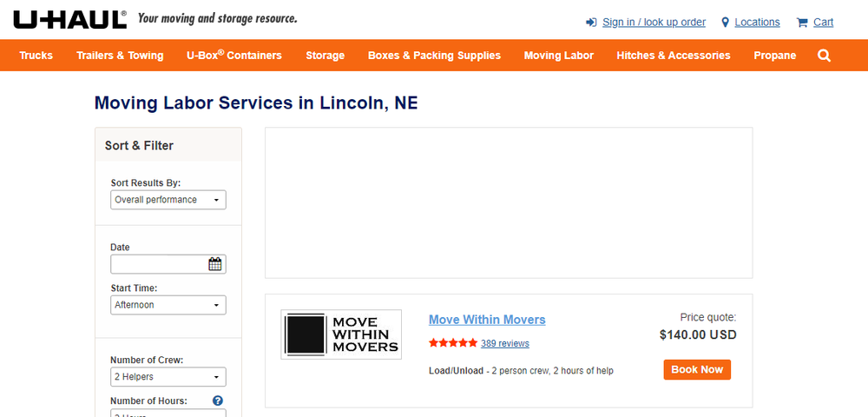Viewport: 868px width, 417px height.
Task: Open the date calendar icon
Action: point(215,264)
